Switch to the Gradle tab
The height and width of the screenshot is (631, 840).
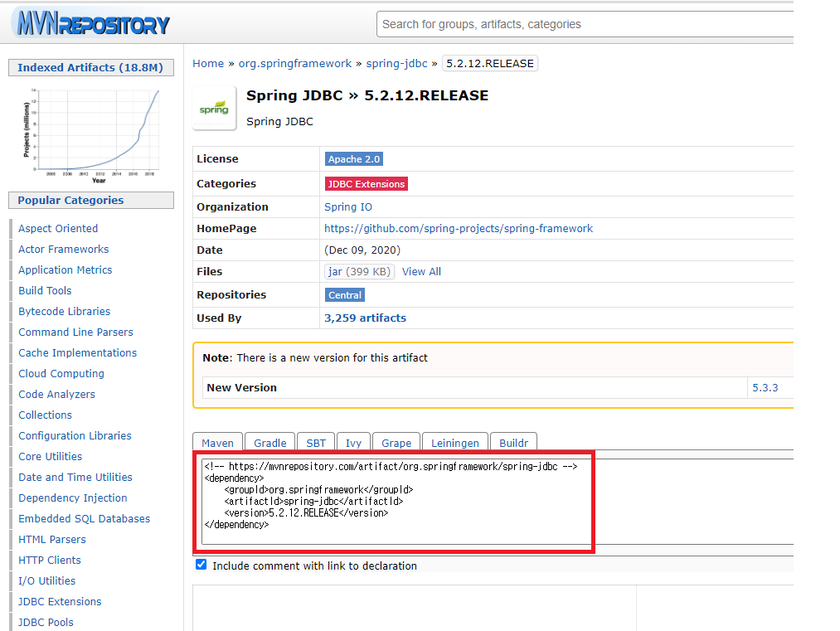click(270, 443)
